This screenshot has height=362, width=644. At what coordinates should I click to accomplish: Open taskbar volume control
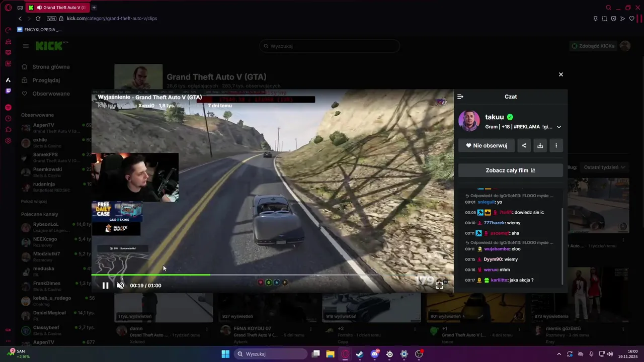(x=610, y=354)
